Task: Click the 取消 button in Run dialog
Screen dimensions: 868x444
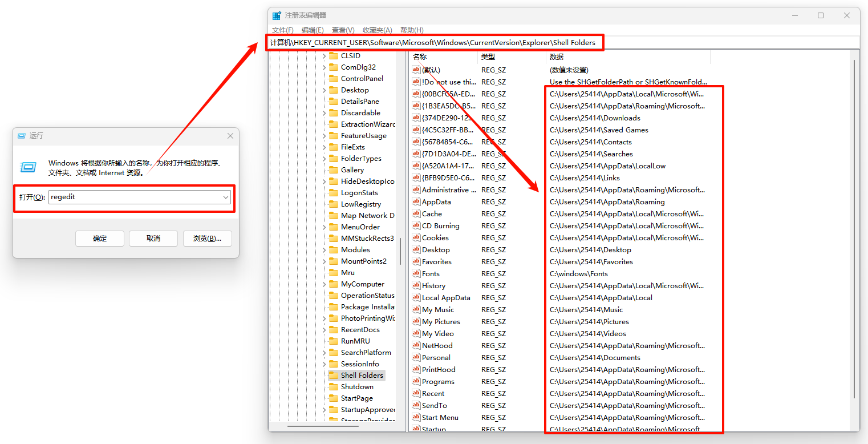Action: (x=153, y=239)
